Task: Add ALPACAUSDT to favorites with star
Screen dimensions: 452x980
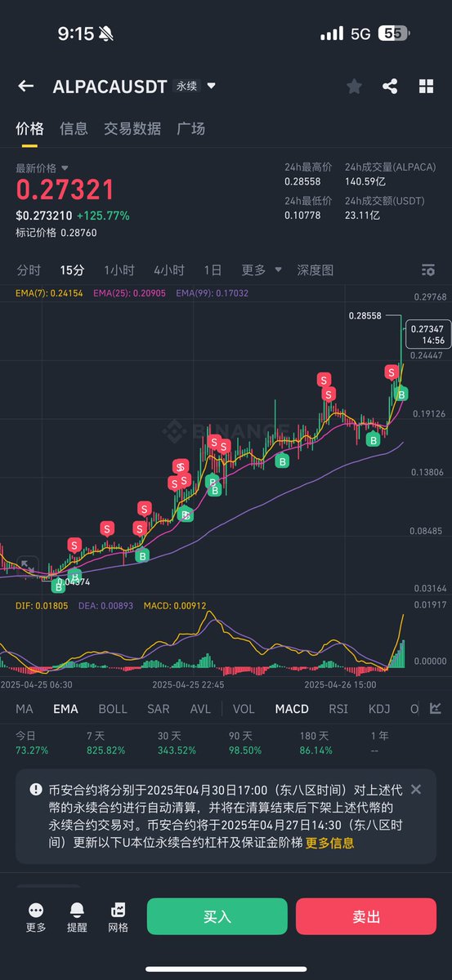Action: click(354, 86)
